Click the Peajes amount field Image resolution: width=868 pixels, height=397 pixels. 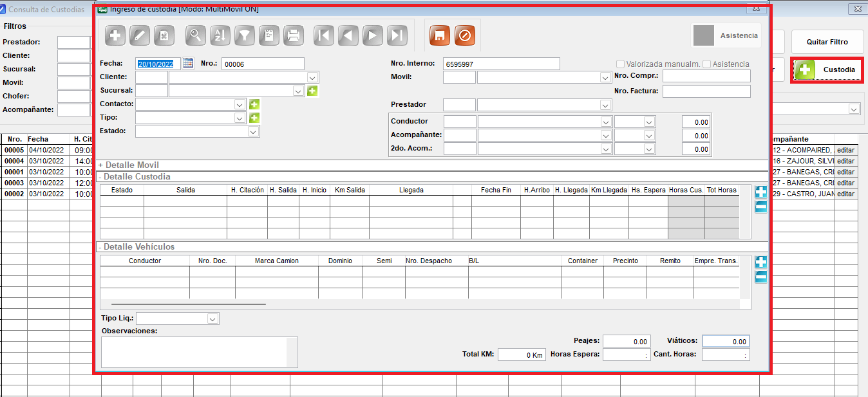[627, 341]
